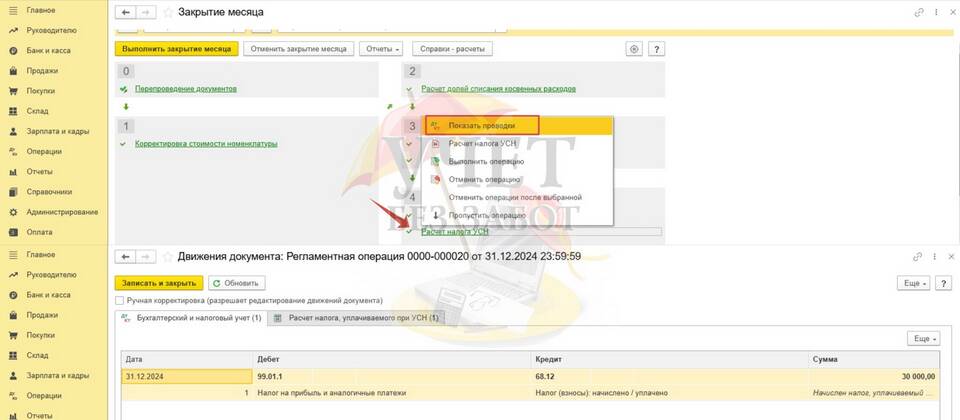Open Руководителю in Закрытие месяца window sidebar
960x420 pixels.
51,31
